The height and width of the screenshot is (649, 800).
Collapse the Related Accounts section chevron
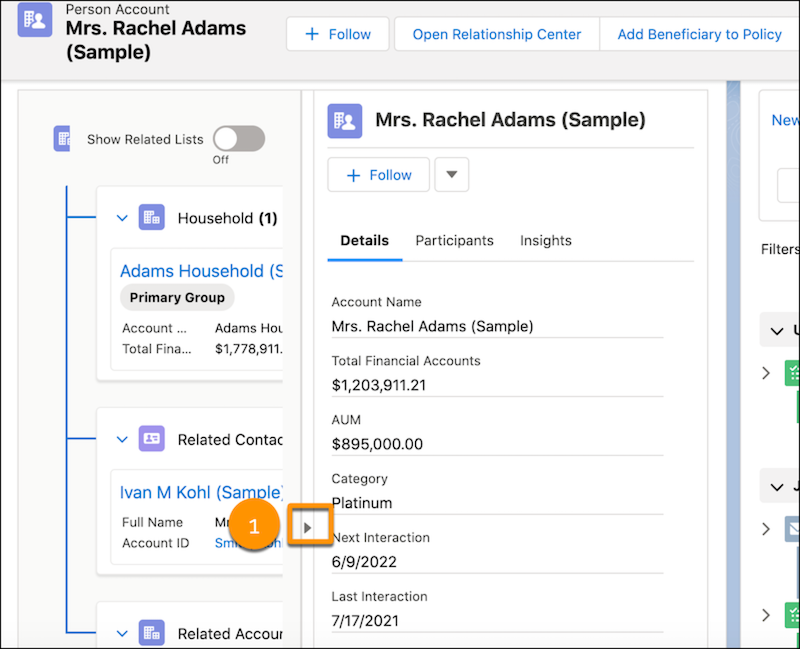(x=122, y=633)
